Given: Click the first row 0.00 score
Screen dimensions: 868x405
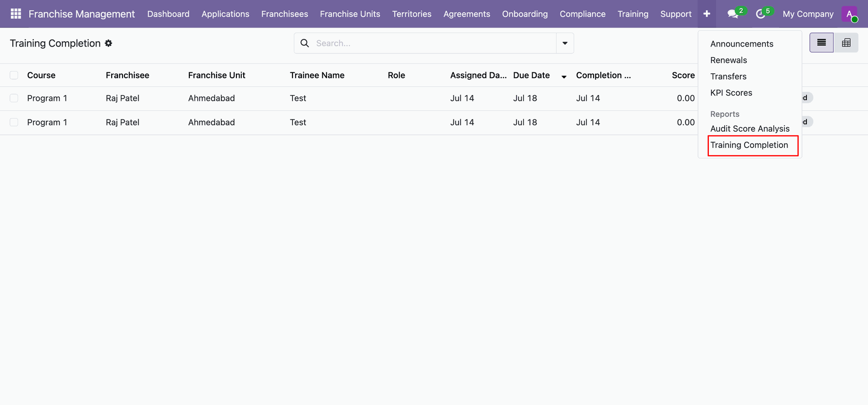Looking at the screenshot, I should (x=686, y=98).
